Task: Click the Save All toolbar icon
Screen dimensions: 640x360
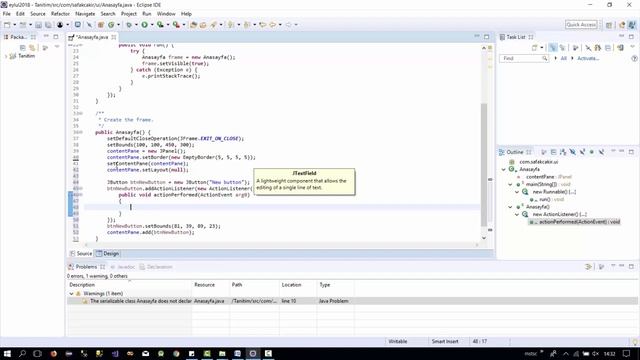Action: pyautogui.click(x=48, y=25)
